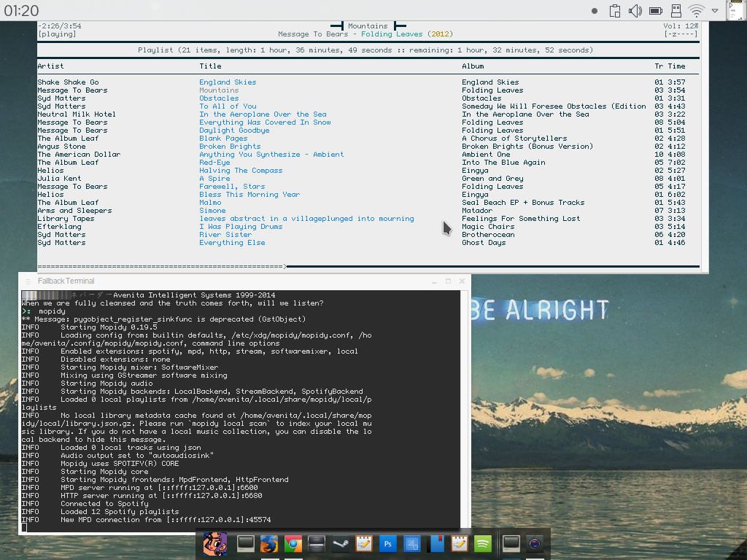The width and height of the screenshot is (747, 560).
Task: Click album Feelings For Something Lost
Action: [x=521, y=219]
